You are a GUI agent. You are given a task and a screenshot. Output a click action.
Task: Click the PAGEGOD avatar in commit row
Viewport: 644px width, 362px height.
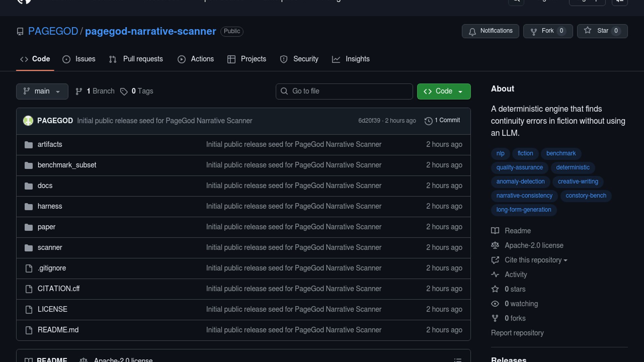(x=28, y=121)
